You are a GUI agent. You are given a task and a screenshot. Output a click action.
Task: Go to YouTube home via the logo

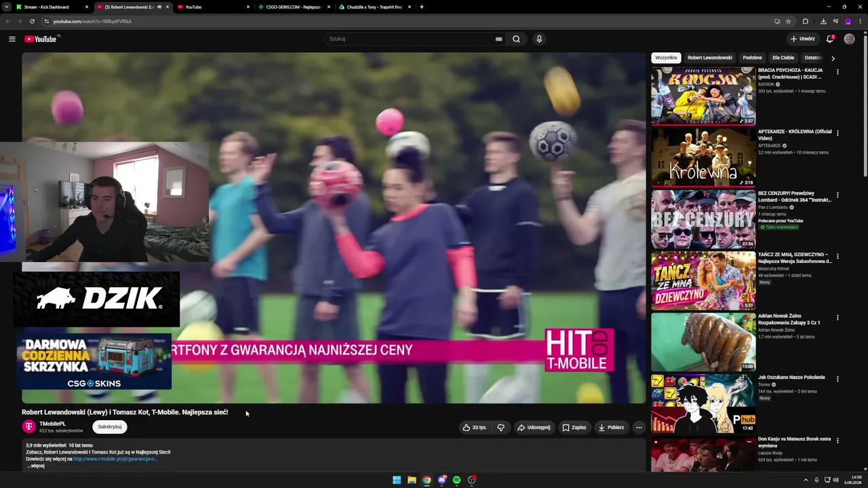coord(42,39)
